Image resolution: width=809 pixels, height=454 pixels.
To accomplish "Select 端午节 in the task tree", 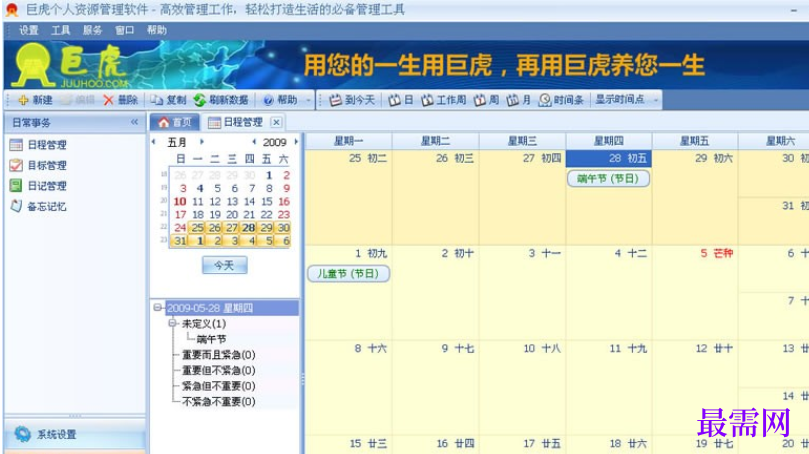I will click(212, 339).
